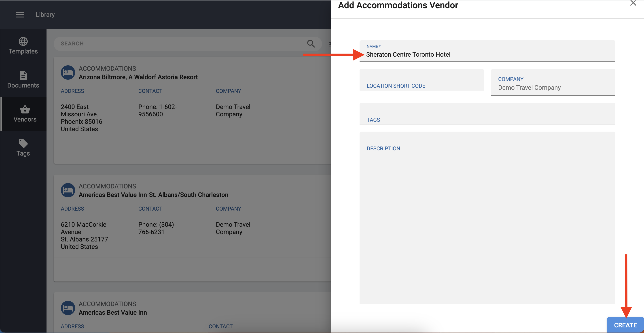This screenshot has width=644, height=333.
Task: Click the Tags input field
Action: (x=487, y=114)
